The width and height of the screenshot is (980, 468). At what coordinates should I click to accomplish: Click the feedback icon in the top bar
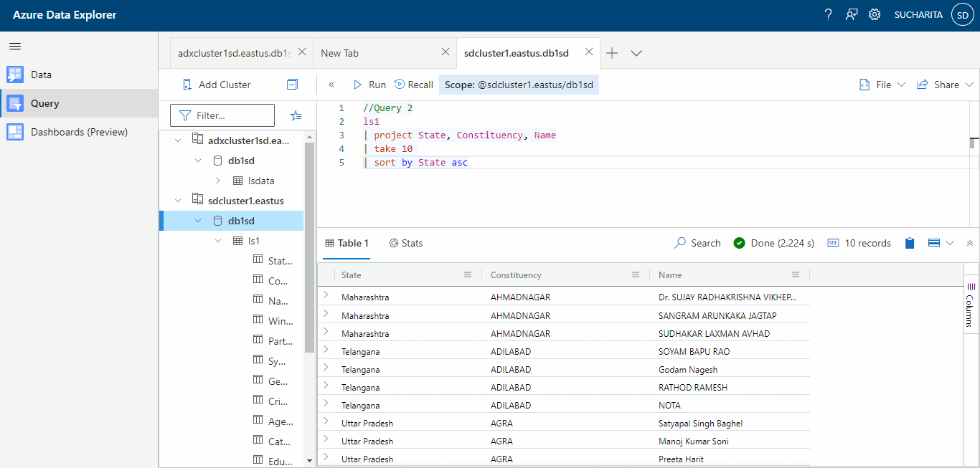click(x=852, y=14)
